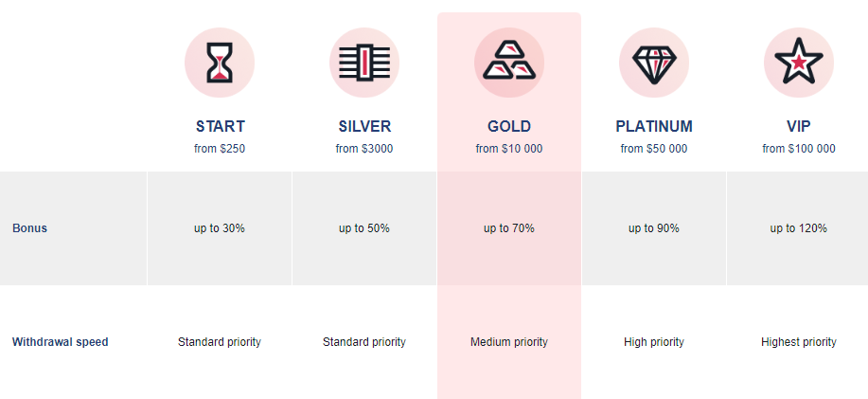Click the VIP star icon

coord(799,63)
